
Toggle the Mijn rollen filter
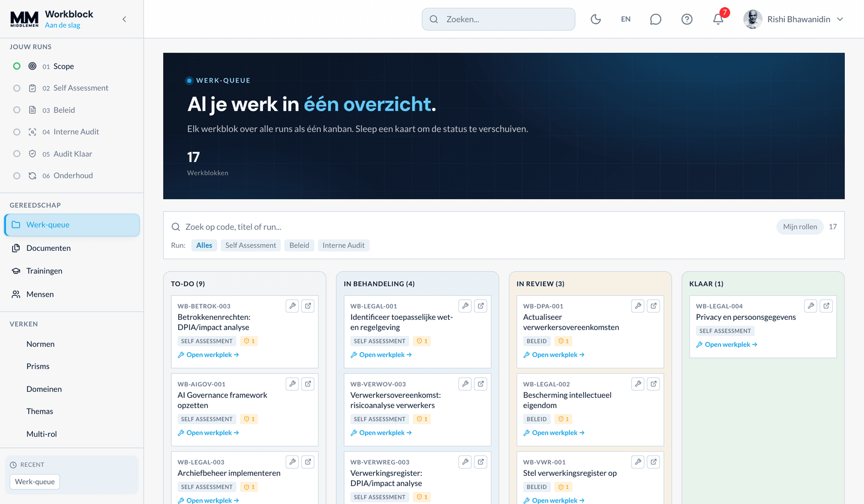click(800, 227)
